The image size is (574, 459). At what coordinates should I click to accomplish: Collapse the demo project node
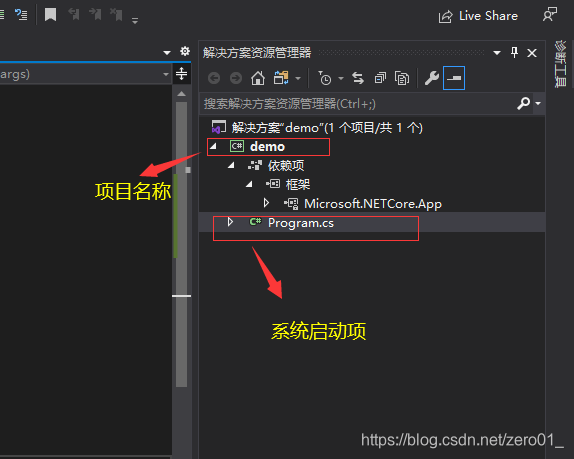point(213,147)
